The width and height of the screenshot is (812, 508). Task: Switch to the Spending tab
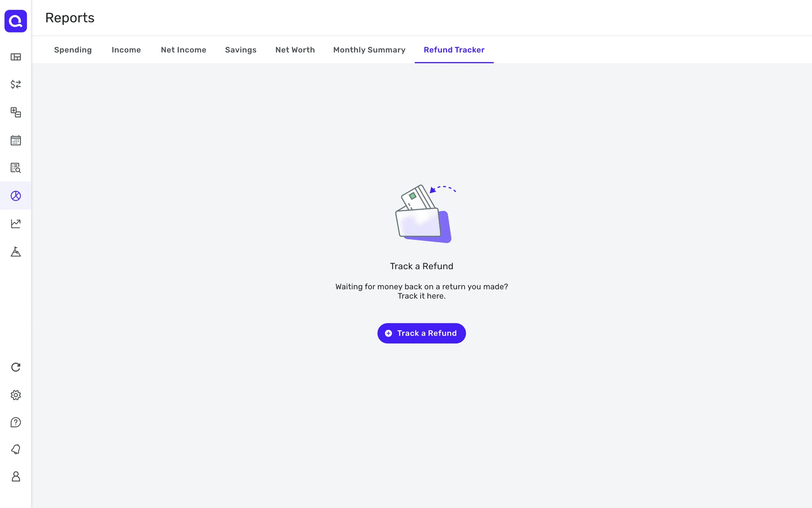[73, 50]
